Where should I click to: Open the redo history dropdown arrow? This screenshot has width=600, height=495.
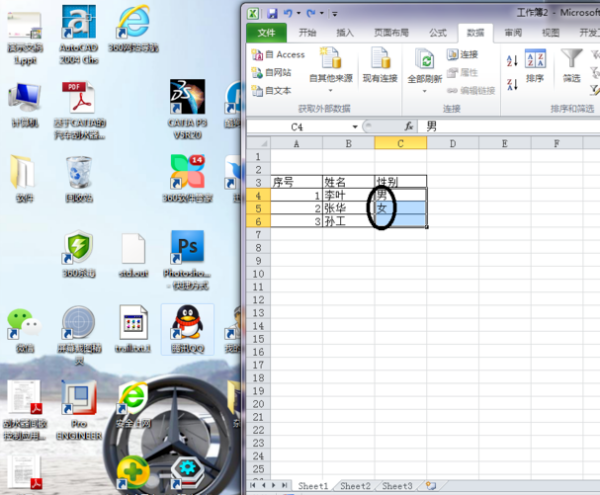point(322,14)
